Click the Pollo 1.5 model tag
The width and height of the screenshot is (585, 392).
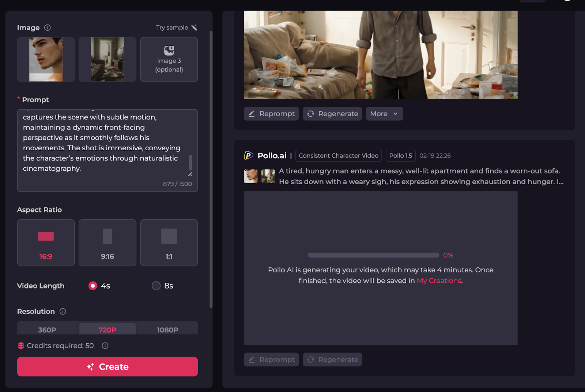point(400,156)
